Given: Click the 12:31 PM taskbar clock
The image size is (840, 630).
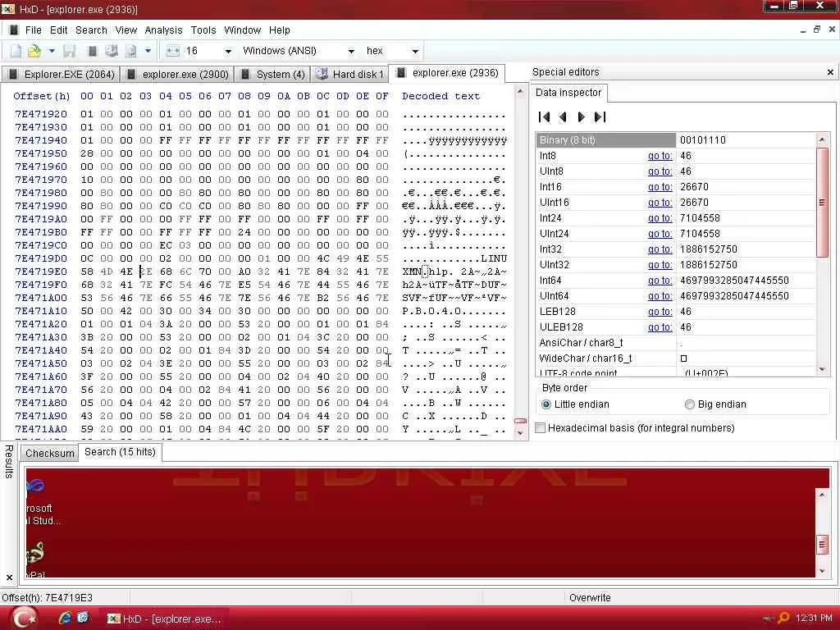Looking at the screenshot, I should click(814, 619).
